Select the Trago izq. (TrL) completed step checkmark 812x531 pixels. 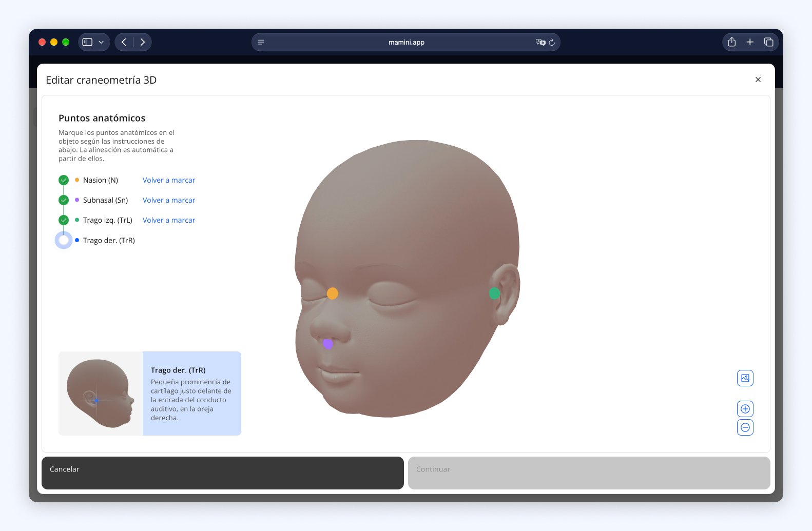64,220
